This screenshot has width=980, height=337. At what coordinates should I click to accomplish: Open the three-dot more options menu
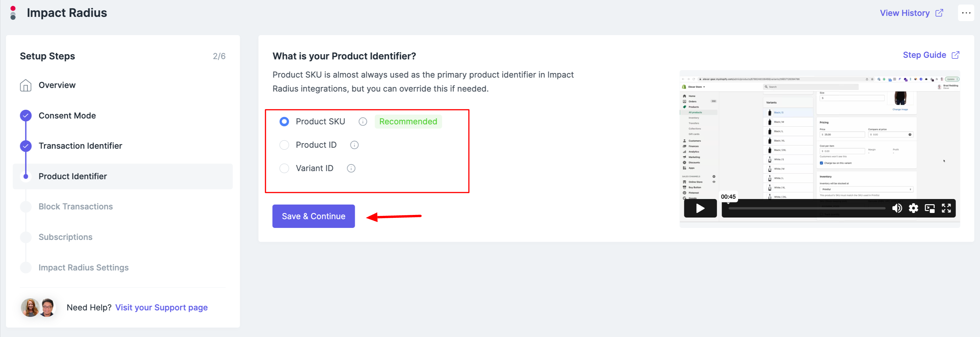point(966,13)
